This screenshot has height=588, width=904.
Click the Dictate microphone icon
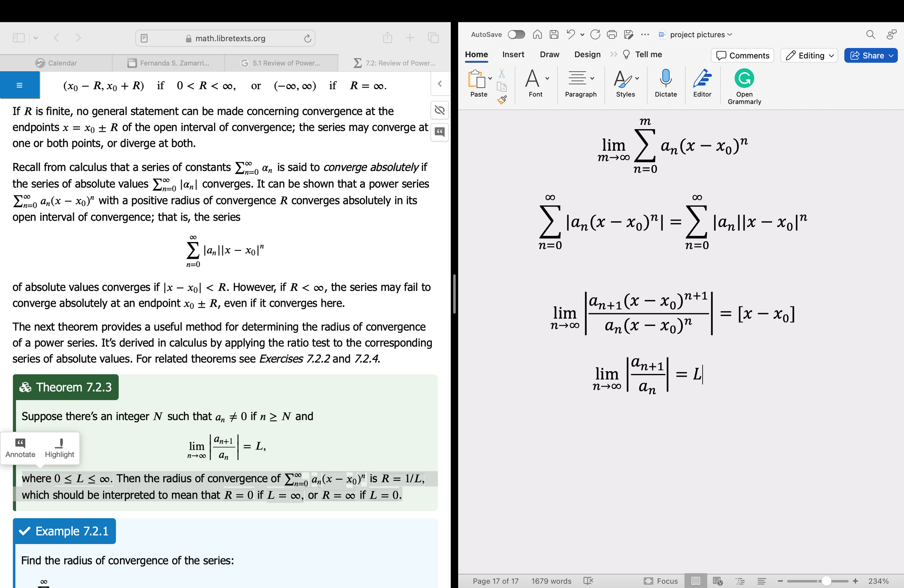(665, 78)
